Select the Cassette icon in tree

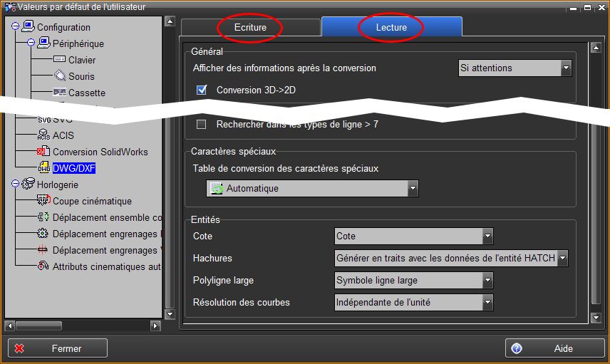60,93
